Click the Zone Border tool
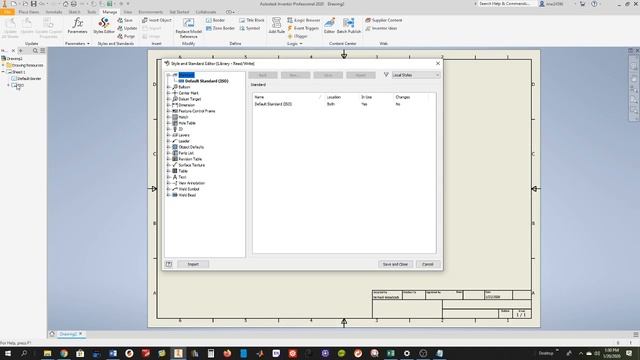 coord(220,28)
